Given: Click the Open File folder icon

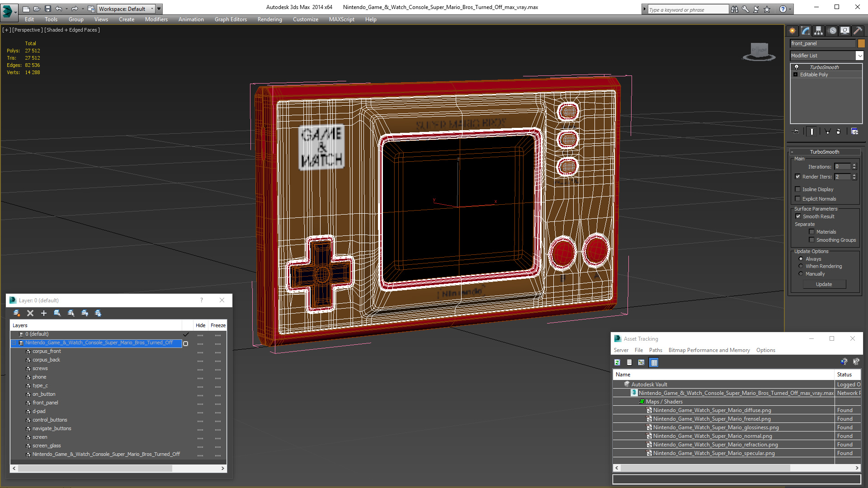Looking at the screenshot, I should click(x=37, y=9).
